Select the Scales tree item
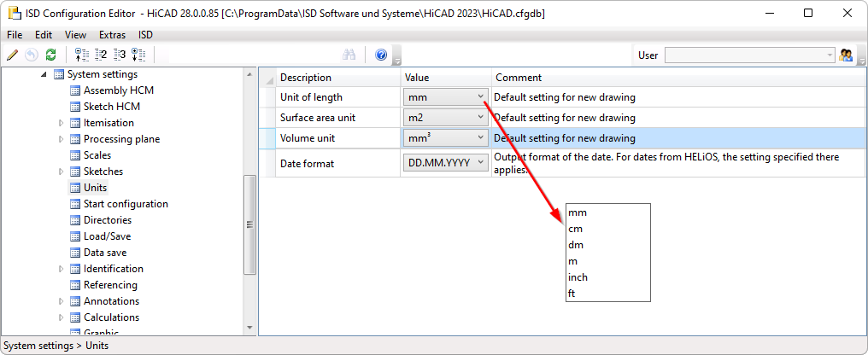868x355 pixels. click(97, 155)
